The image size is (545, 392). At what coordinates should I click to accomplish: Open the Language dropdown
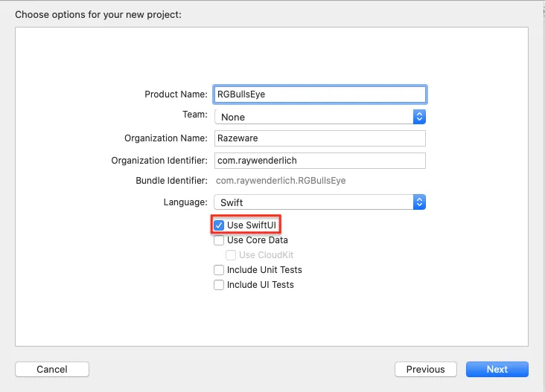[x=314, y=202]
